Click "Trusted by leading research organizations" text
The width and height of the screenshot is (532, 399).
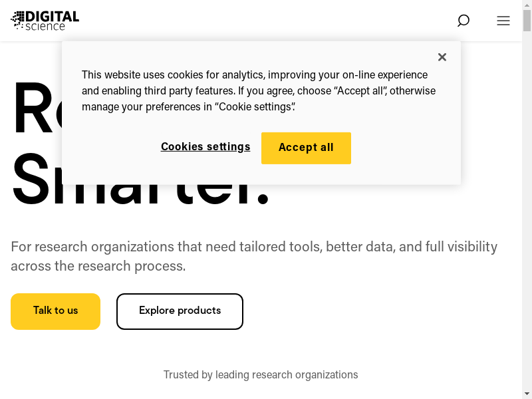click(x=261, y=375)
